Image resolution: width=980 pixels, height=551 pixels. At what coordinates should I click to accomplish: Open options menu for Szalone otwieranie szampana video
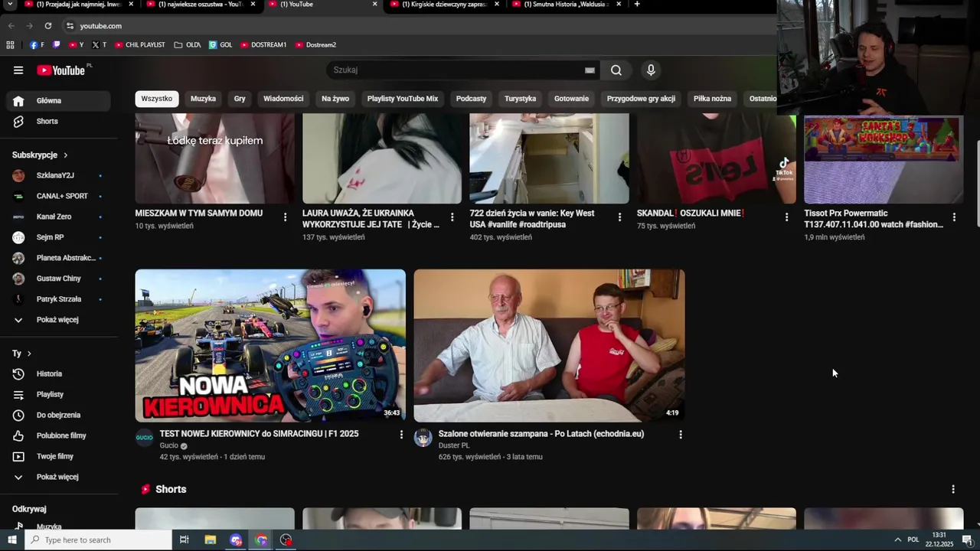[680, 435]
